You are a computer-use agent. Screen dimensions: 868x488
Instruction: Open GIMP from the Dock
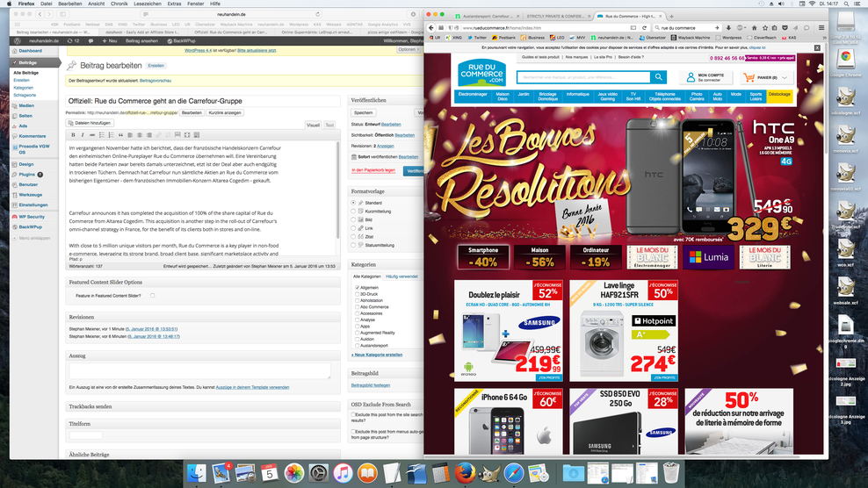(x=489, y=474)
